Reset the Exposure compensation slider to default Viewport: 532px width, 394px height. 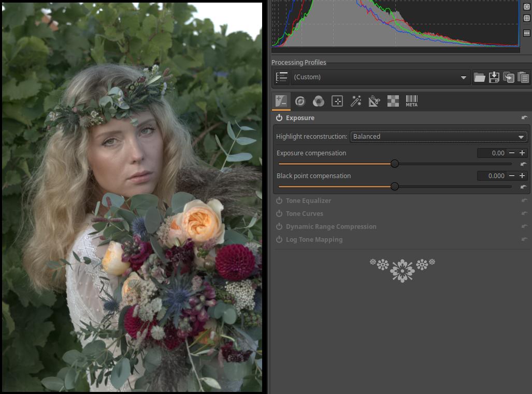524,164
